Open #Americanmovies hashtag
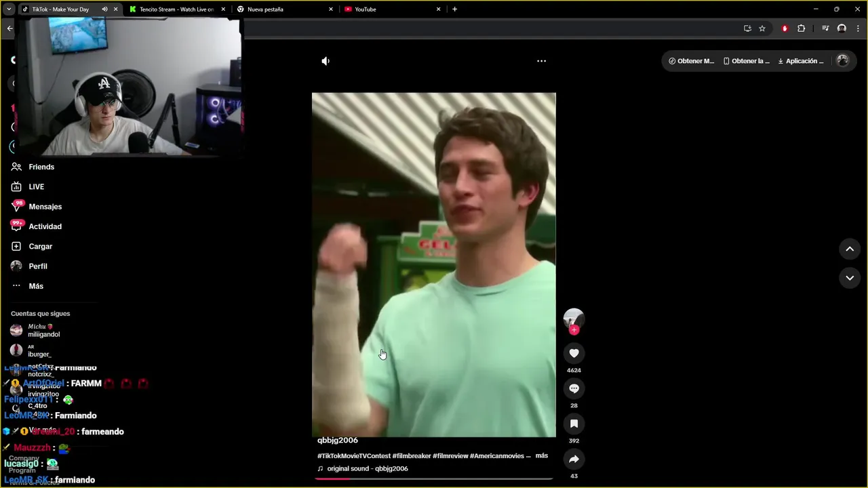 [497, 456]
